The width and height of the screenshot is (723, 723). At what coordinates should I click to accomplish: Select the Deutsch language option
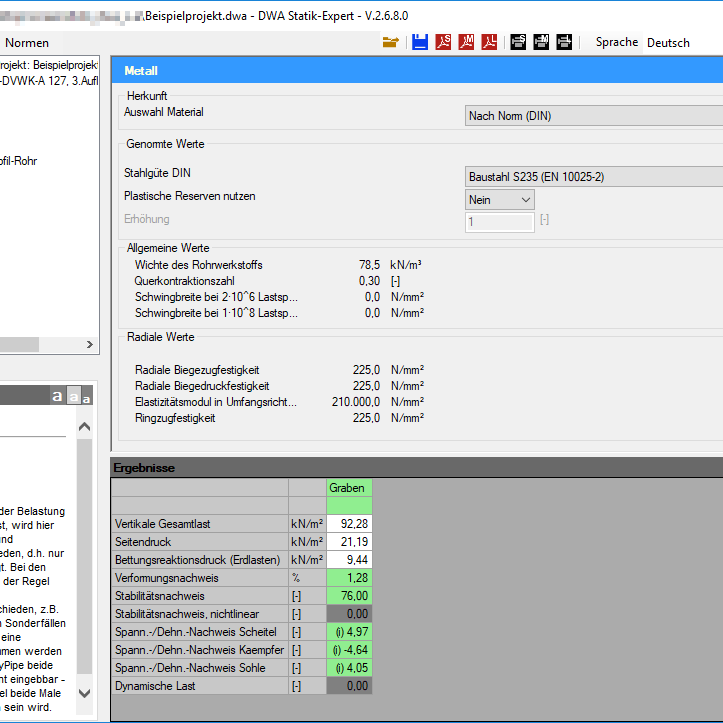point(668,42)
